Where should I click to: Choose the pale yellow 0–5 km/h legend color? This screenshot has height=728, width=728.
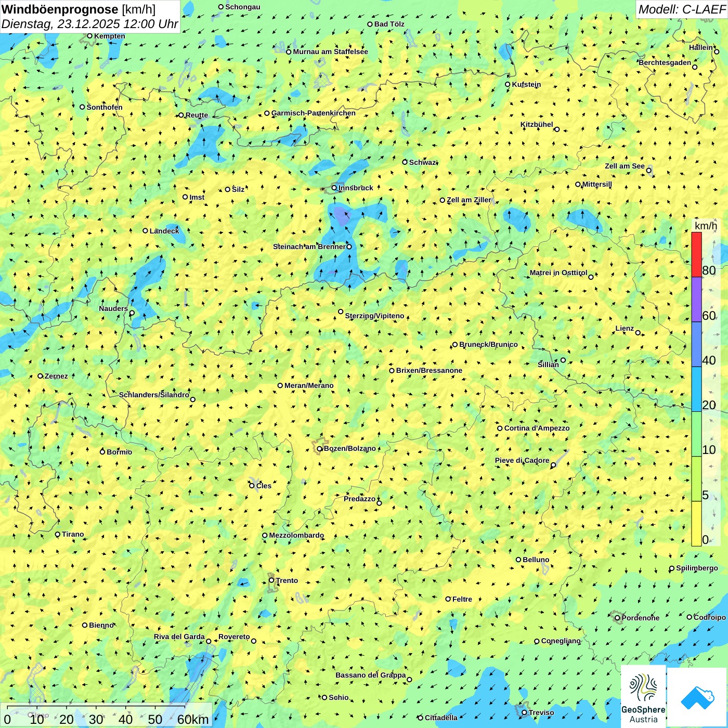[696, 524]
